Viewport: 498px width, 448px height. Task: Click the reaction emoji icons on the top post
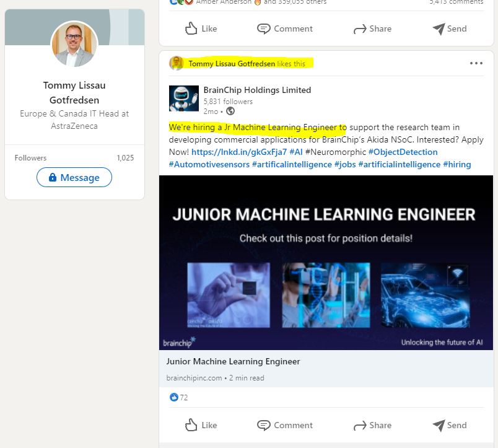(x=181, y=2)
